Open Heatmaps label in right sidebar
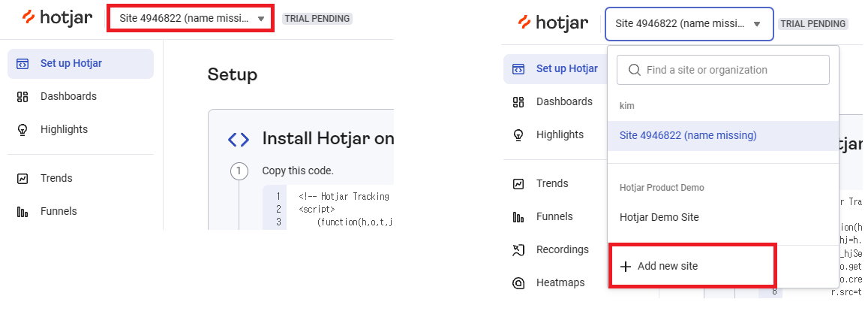The width and height of the screenshot is (868, 311). point(560,282)
